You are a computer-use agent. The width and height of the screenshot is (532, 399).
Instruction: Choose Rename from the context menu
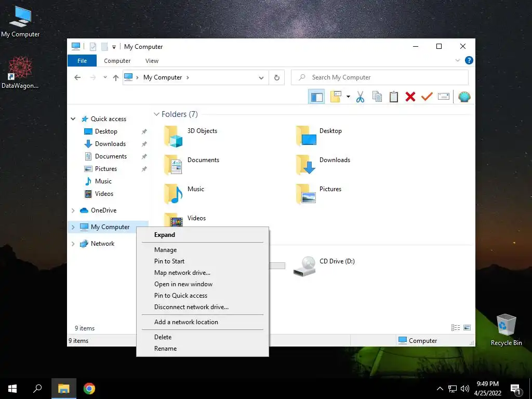click(x=203, y=349)
